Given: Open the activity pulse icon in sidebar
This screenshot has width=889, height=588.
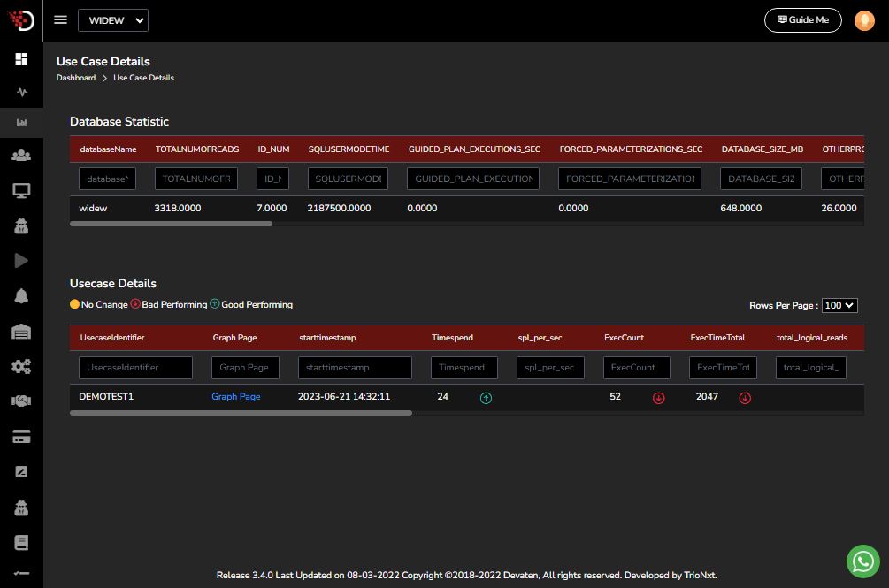Looking at the screenshot, I should [21, 92].
